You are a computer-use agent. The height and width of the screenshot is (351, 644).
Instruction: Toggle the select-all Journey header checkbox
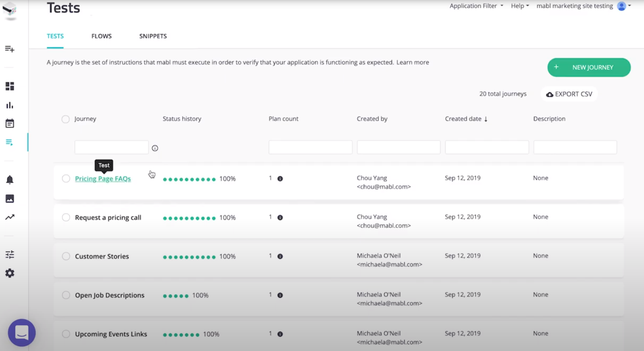click(x=66, y=119)
